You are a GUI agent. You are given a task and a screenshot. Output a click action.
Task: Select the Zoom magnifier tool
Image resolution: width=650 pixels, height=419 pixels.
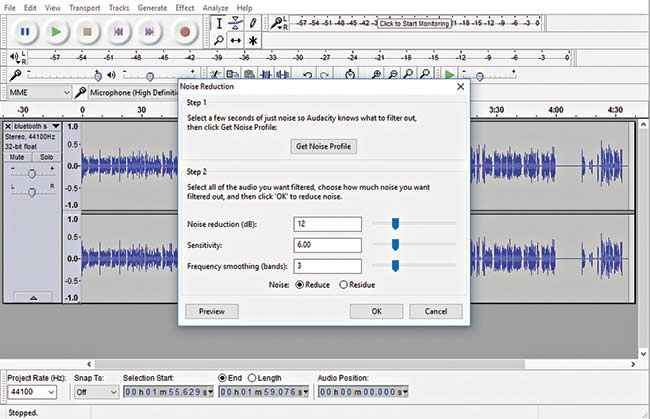[219, 41]
